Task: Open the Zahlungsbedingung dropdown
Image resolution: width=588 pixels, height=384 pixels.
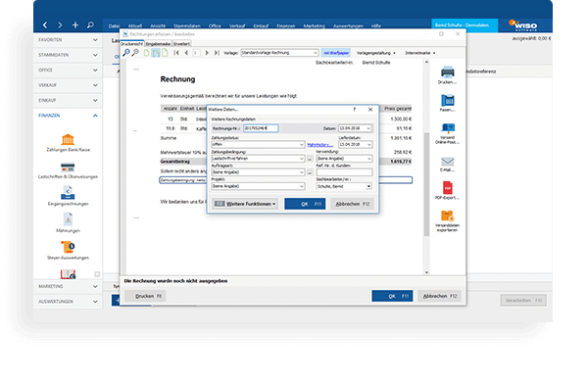Action: click(x=258, y=159)
